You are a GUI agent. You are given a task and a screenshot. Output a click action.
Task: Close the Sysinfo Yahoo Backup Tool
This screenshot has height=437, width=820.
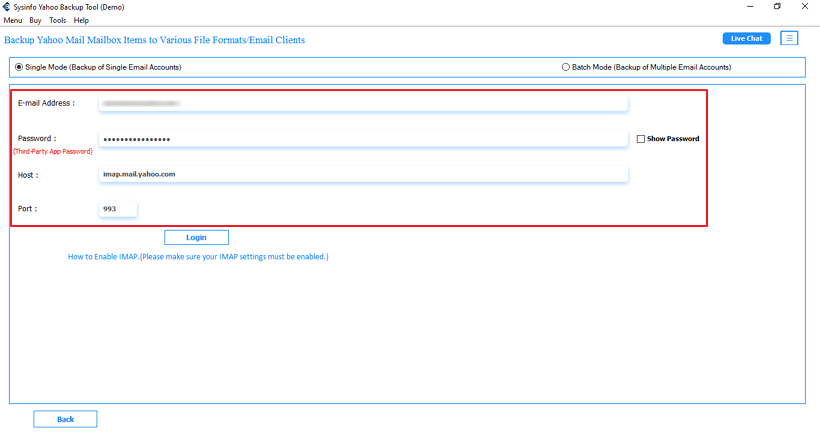(x=805, y=7)
